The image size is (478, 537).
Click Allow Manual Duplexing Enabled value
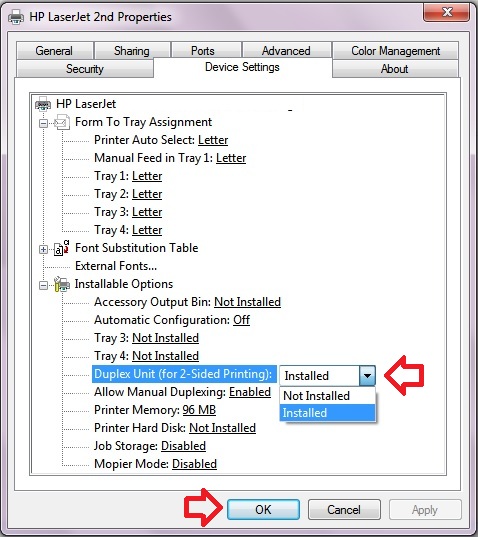[250, 392]
